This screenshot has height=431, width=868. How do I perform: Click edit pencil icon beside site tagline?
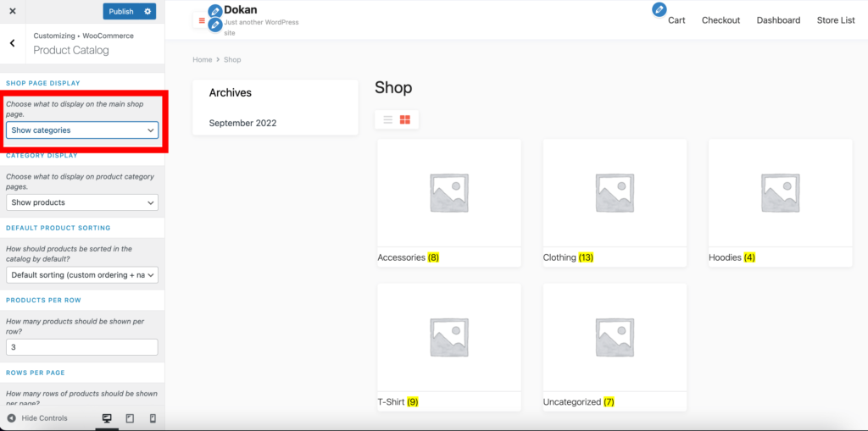pyautogui.click(x=214, y=25)
